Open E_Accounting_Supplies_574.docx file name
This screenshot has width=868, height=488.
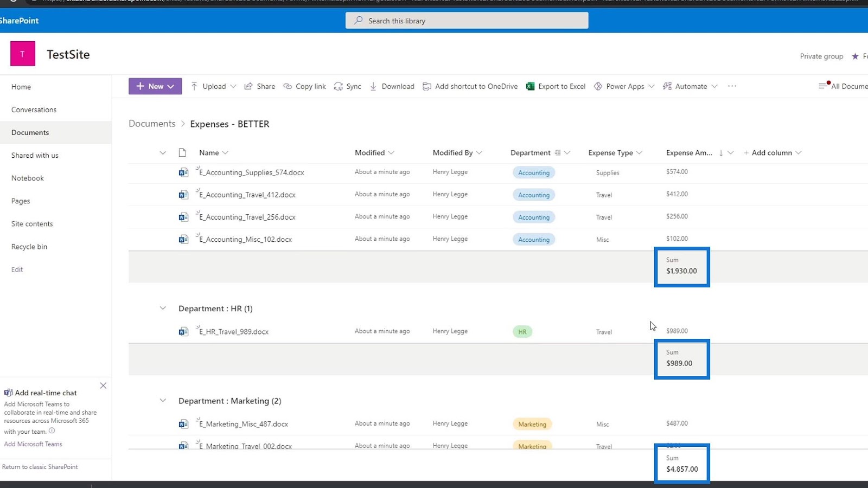pos(252,172)
